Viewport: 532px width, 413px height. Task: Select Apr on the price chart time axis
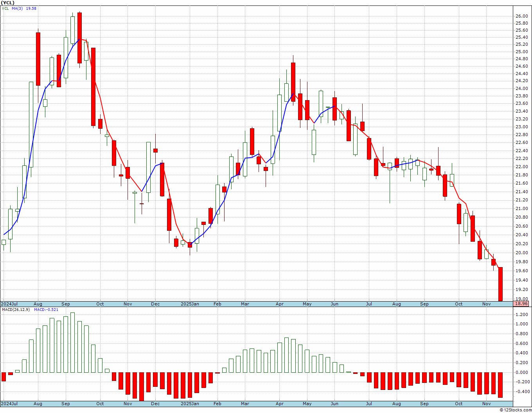click(280, 304)
